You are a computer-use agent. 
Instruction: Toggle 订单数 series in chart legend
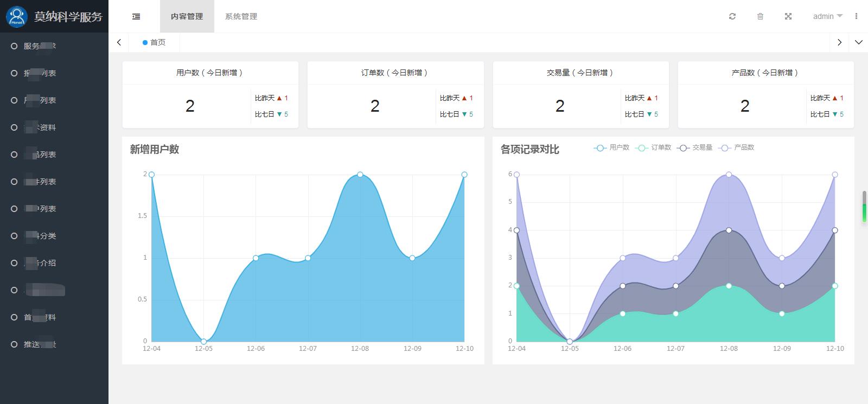click(x=654, y=148)
